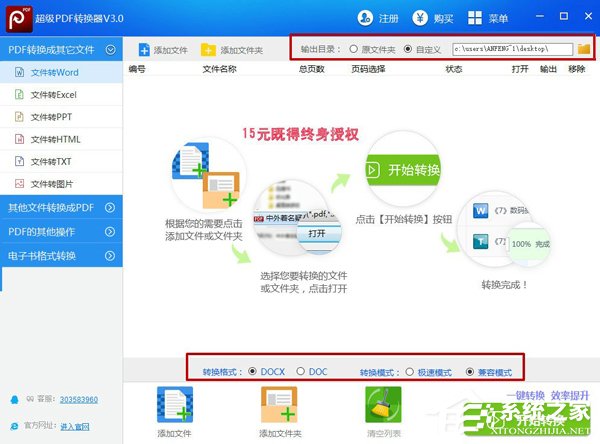The image size is (600, 444).
Task: Select 文件转TXT sidebar item
Action: coord(61,161)
